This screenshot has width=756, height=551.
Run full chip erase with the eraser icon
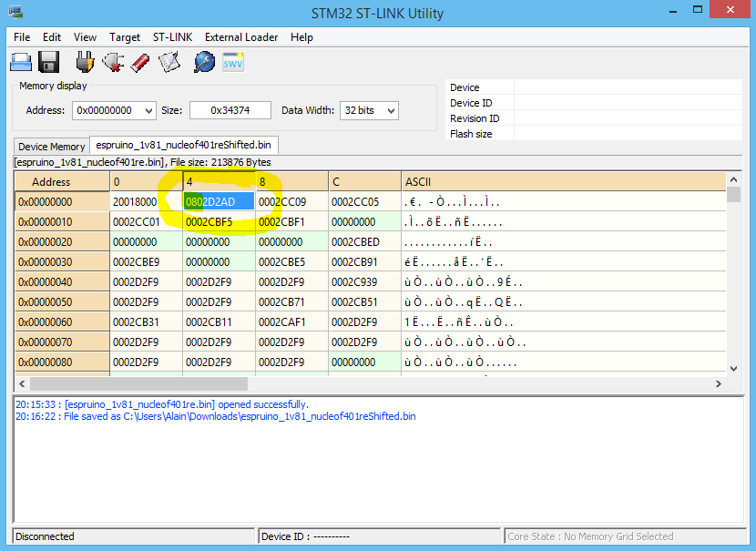pyautogui.click(x=140, y=63)
